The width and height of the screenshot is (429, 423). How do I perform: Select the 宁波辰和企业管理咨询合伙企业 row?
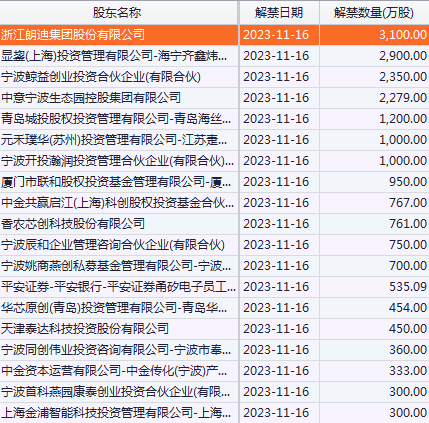point(214,245)
